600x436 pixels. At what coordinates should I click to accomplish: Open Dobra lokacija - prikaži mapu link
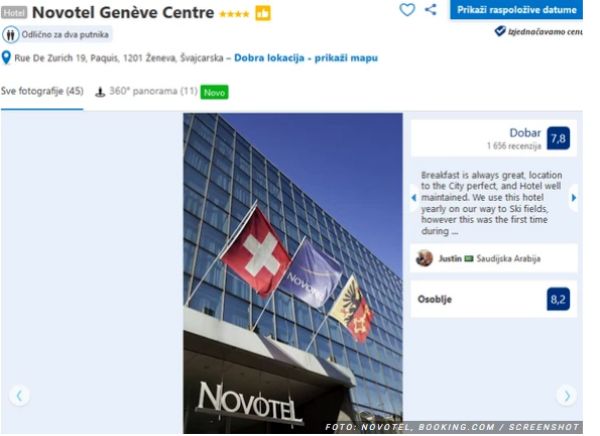306,58
